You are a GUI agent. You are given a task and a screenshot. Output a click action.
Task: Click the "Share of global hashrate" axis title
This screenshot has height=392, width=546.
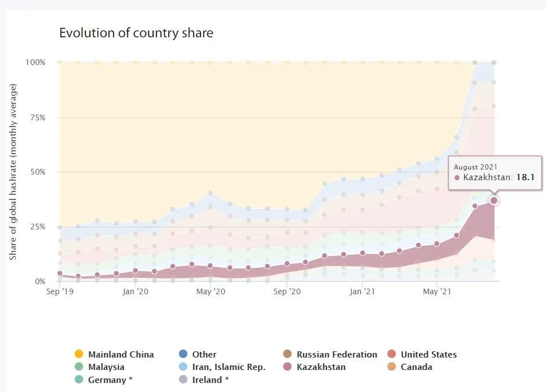pos(13,172)
